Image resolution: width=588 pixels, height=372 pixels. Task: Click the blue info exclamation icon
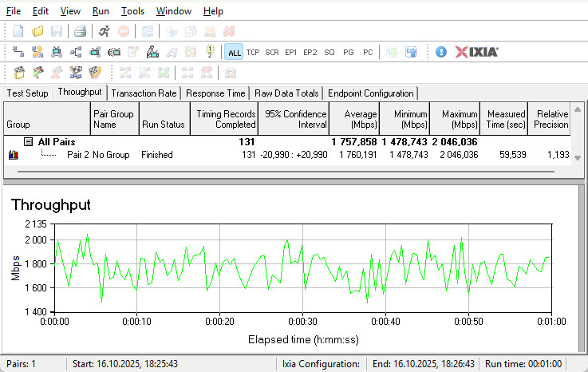(441, 52)
